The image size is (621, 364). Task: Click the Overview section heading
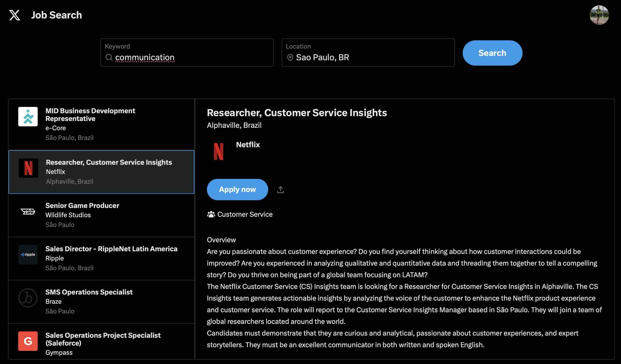point(221,240)
